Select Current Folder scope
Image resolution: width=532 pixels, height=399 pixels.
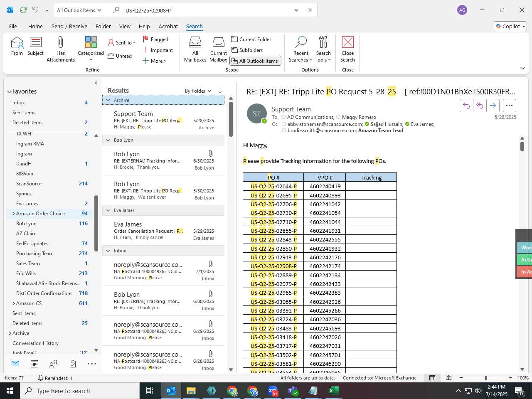251,39
